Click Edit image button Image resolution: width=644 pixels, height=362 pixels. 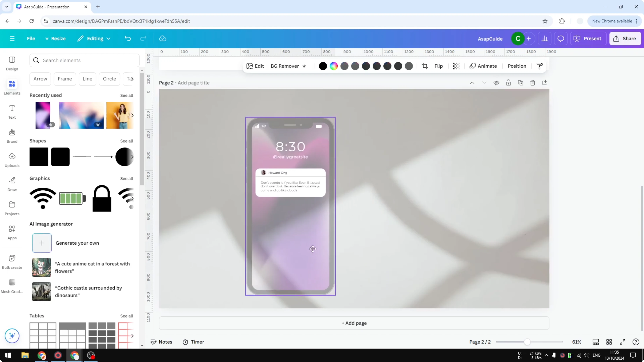point(255,66)
